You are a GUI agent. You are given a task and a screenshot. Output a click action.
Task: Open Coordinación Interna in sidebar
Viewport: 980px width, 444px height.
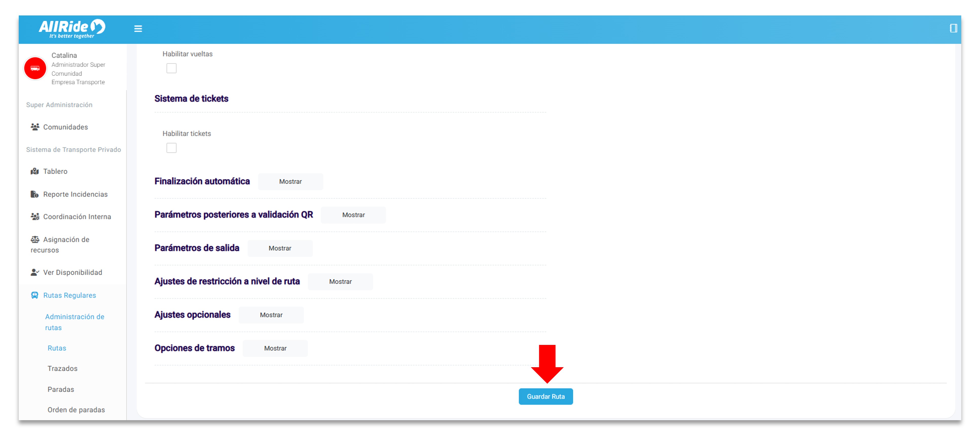click(77, 216)
